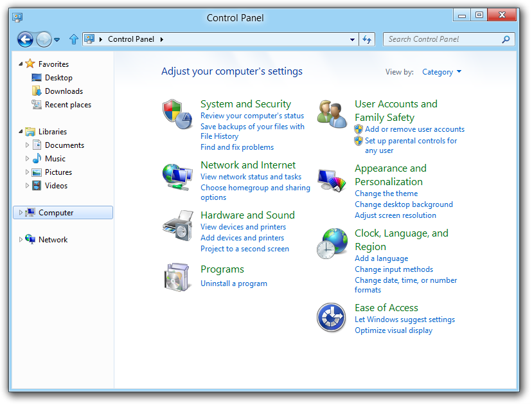Image resolution: width=532 pixels, height=405 pixels.
Task: Click the Network icon in navigation pane
Action: click(30, 239)
